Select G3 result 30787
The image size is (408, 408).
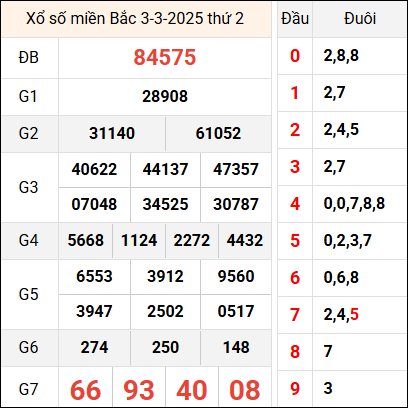click(x=236, y=204)
